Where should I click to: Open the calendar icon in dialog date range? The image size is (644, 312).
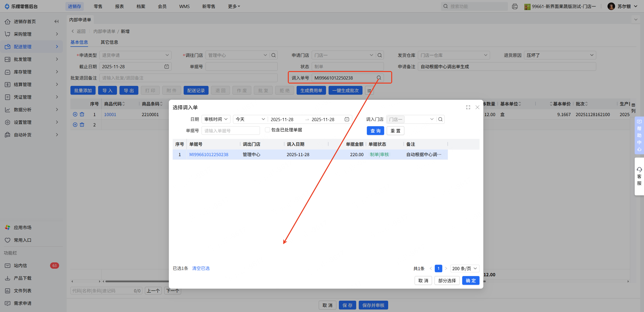pos(347,119)
